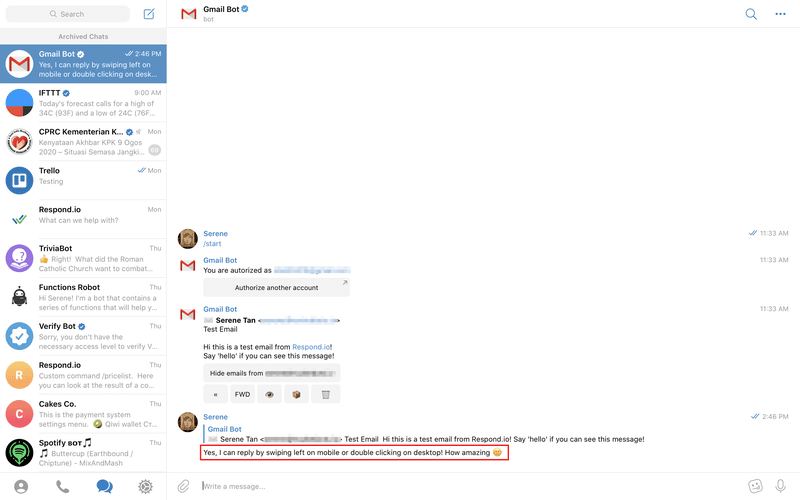Image resolution: width=800 pixels, height=500 pixels.
Task: Open the Calls tab phone icon
Action: point(62,487)
